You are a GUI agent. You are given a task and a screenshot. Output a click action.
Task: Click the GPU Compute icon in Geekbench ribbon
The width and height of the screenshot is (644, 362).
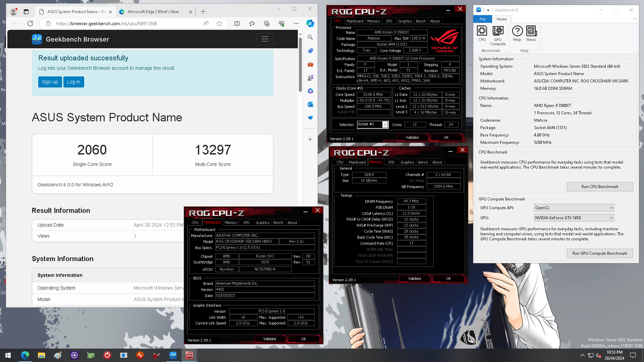click(x=498, y=36)
